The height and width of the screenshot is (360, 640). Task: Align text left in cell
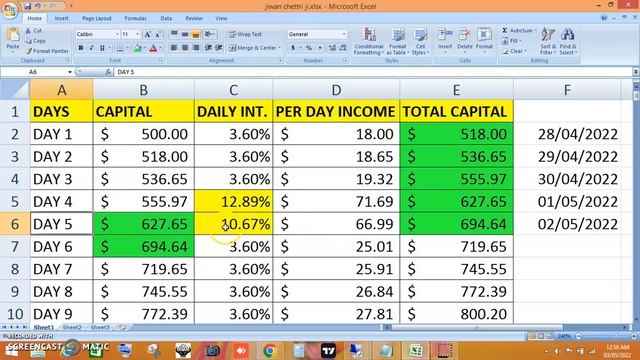(x=174, y=48)
